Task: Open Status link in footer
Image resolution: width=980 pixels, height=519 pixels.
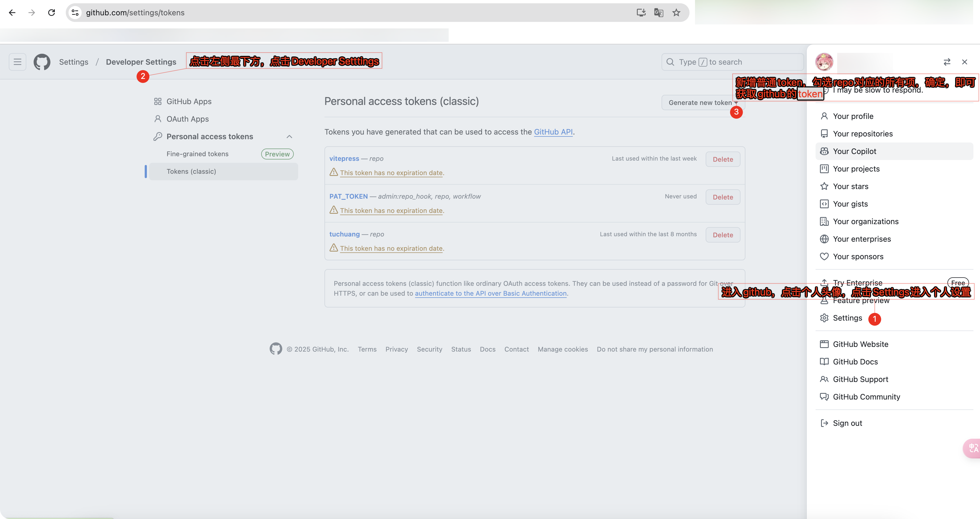Action: click(461, 349)
